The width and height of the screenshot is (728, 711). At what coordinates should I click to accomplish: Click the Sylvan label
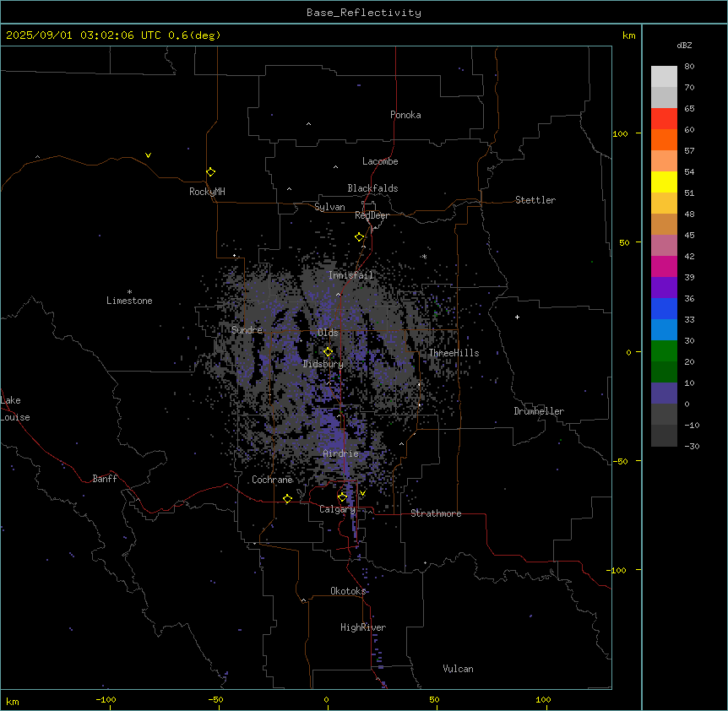[329, 207]
